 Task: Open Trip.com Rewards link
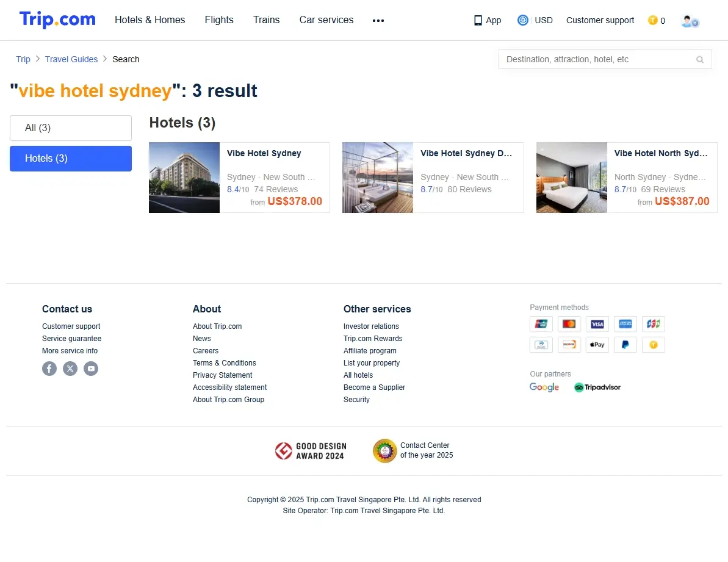(373, 339)
